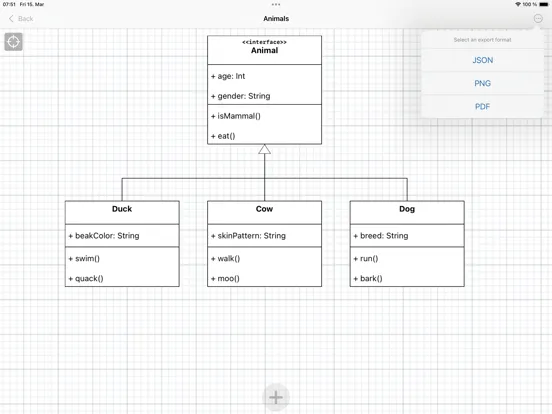The image size is (552, 414).
Task: Tap the Wi-Fi icon in status bar
Action: 518,4
